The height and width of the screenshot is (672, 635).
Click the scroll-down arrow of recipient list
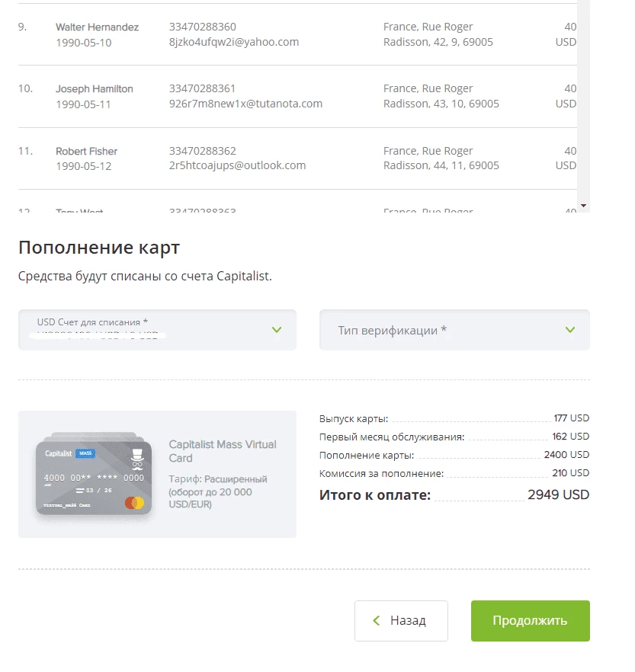(x=583, y=206)
